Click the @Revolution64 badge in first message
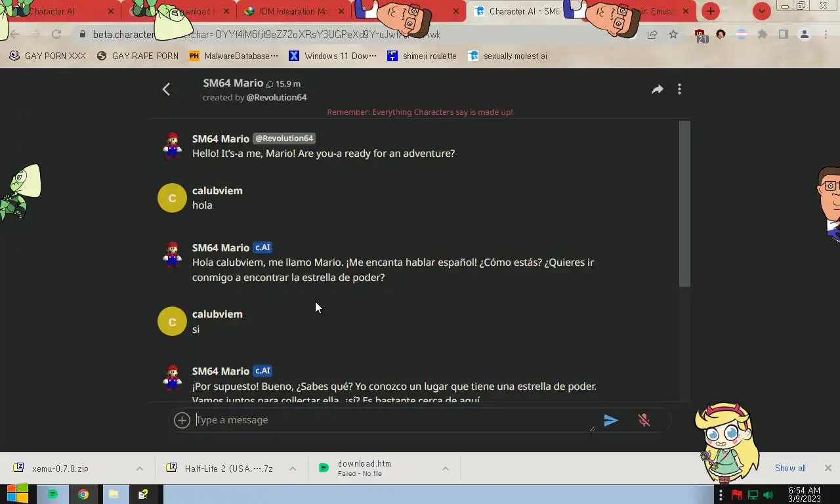840x504 pixels. [284, 138]
